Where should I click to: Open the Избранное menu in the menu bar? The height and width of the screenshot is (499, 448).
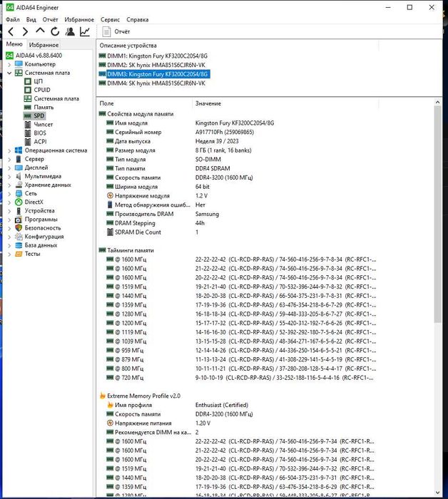click(x=79, y=19)
